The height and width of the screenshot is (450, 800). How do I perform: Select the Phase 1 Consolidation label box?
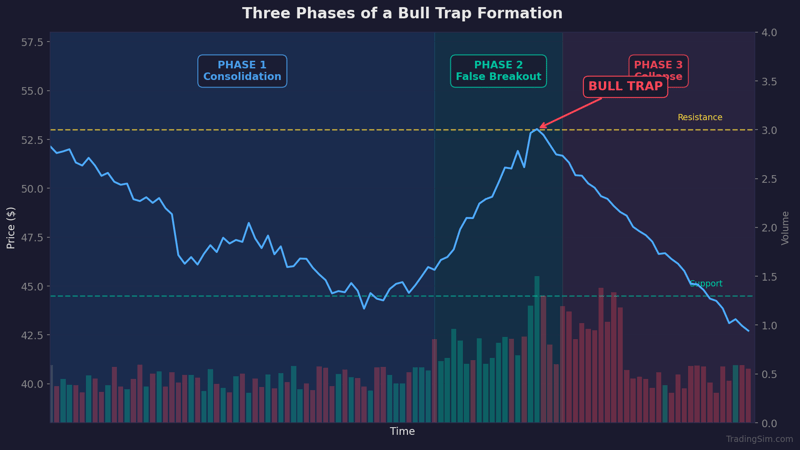(242, 71)
